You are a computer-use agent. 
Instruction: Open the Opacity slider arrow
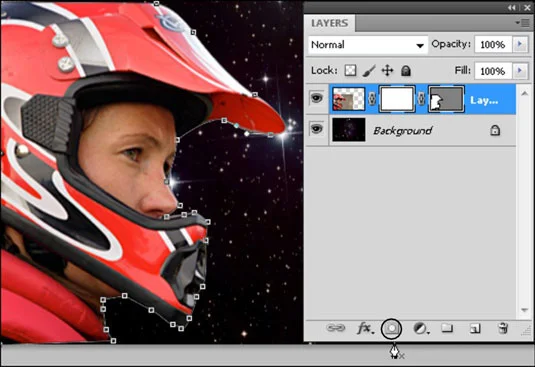[x=520, y=44]
